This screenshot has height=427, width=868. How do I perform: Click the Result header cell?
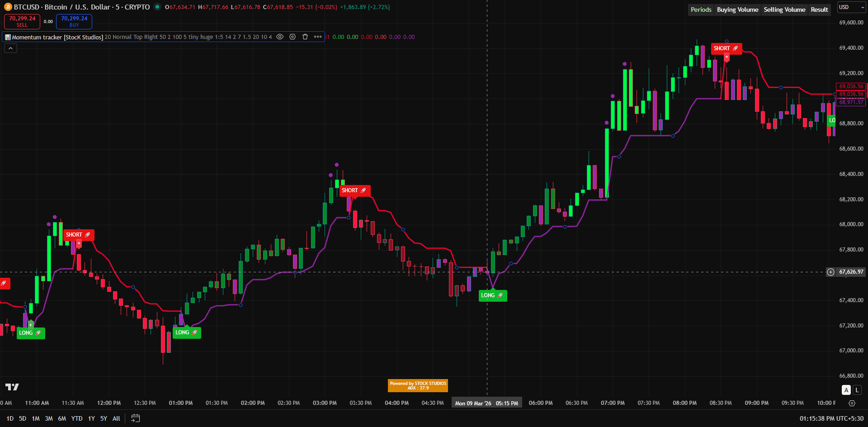819,9
